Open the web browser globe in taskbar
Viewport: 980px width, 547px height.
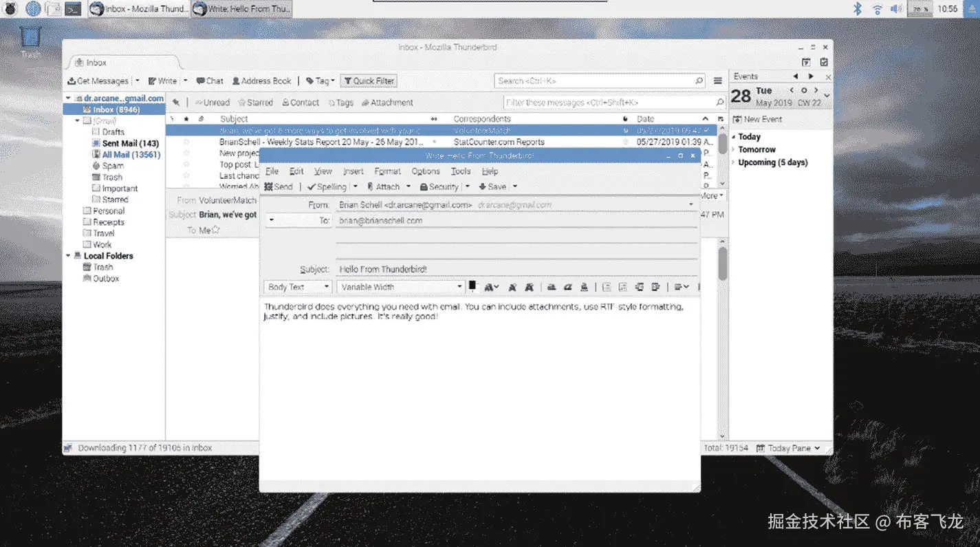click(32, 9)
